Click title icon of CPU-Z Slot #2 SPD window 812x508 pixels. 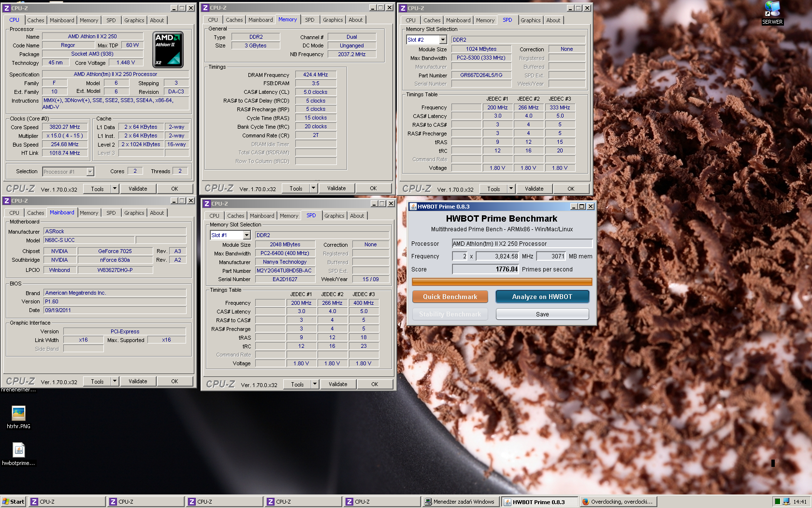click(403, 8)
